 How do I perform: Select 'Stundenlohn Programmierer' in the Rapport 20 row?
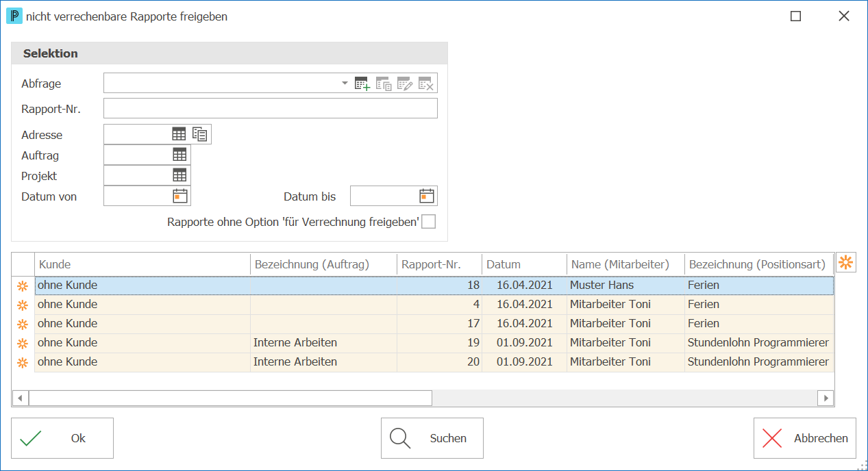(x=758, y=361)
